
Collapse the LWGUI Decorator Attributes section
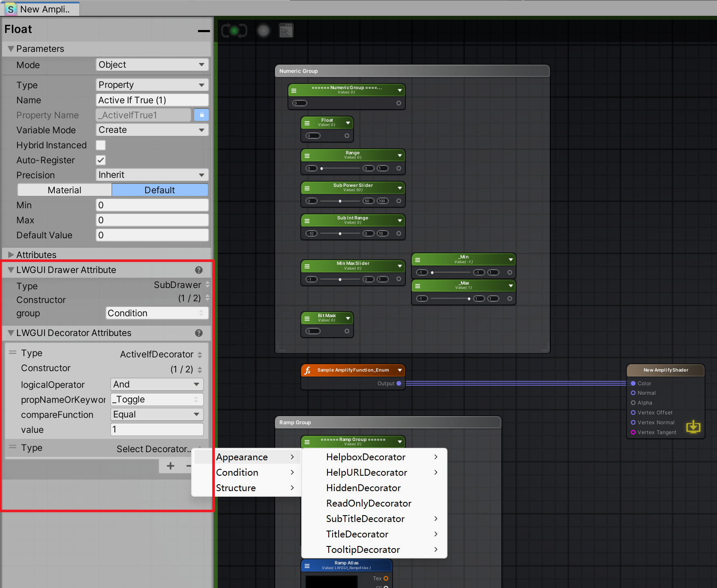click(11, 333)
